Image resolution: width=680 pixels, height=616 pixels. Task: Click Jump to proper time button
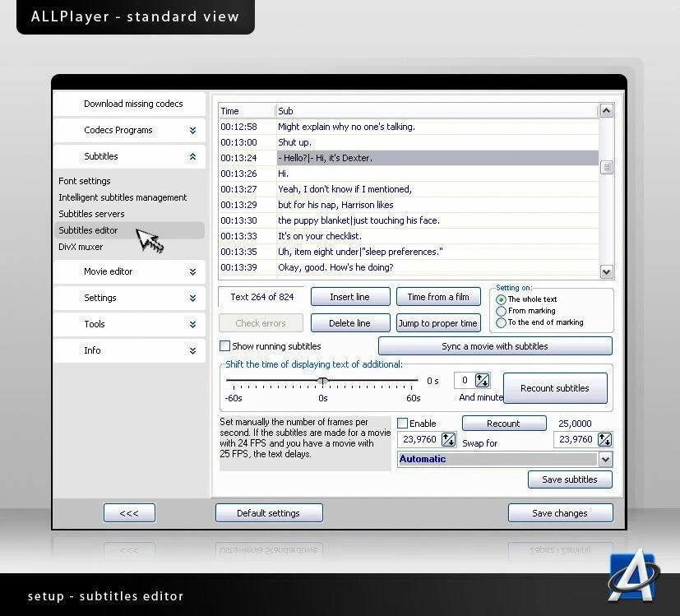[x=438, y=323]
